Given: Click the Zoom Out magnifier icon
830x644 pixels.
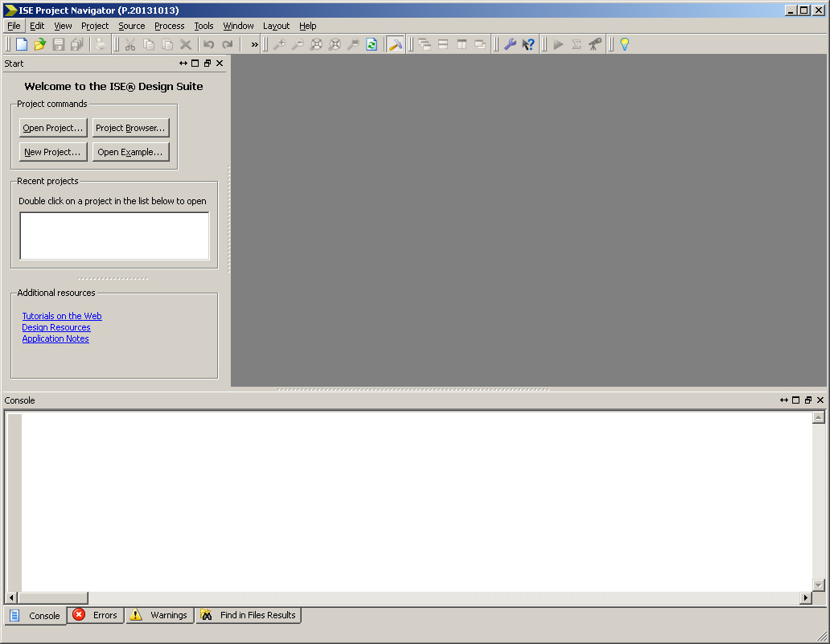Looking at the screenshot, I should click(x=298, y=44).
